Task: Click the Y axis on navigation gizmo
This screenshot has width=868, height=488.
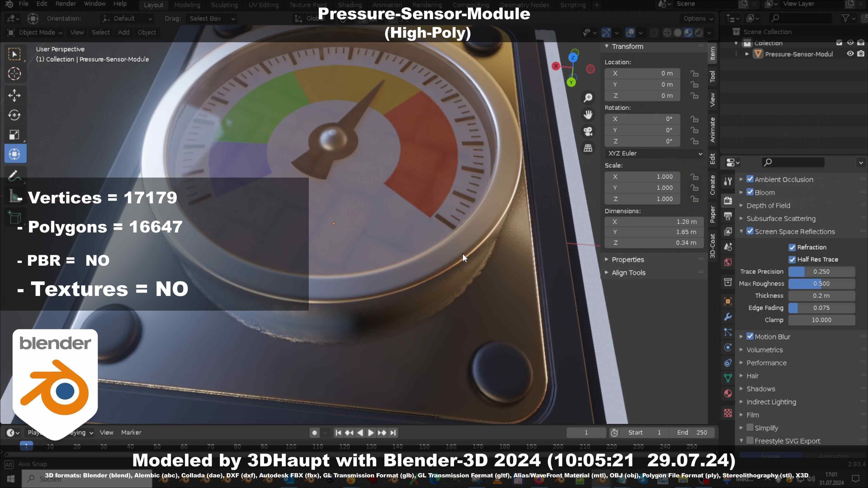Action: (x=571, y=82)
